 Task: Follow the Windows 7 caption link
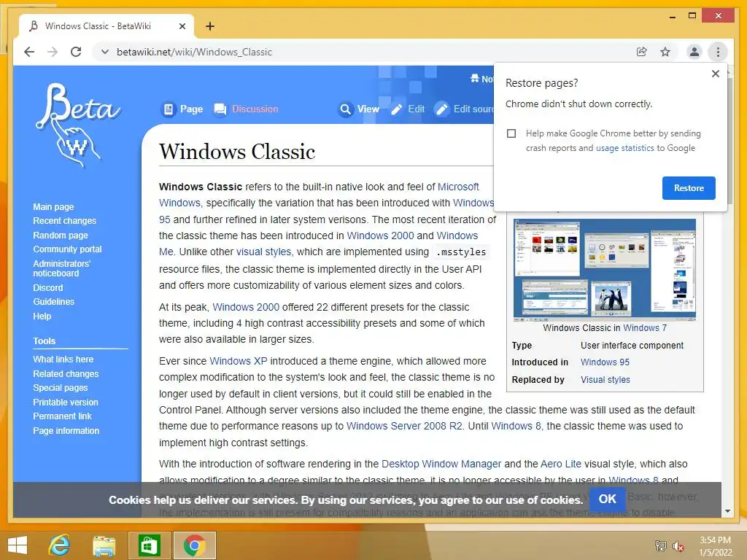click(645, 327)
